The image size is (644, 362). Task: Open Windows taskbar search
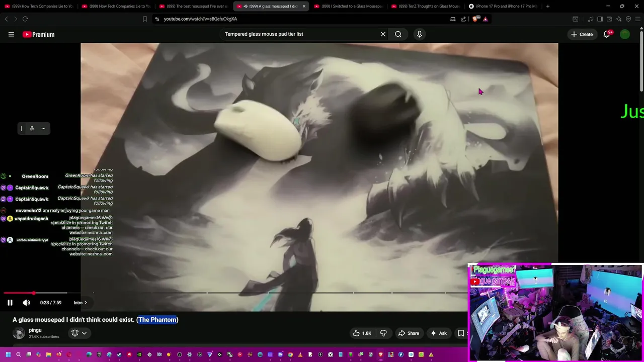coord(19,354)
